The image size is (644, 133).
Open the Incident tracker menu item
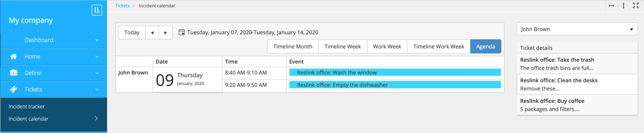(26, 106)
